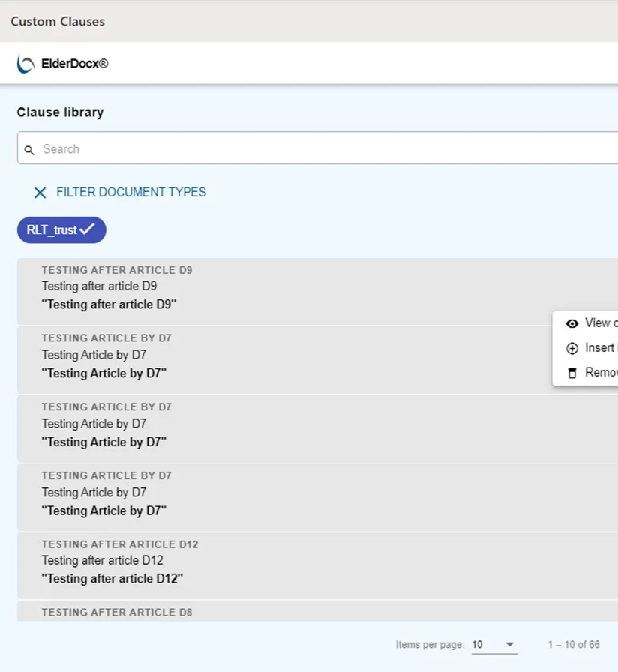This screenshot has width=618, height=672.
Task: Click the ElderDocx swirl logo icon
Action: point(25,64)
